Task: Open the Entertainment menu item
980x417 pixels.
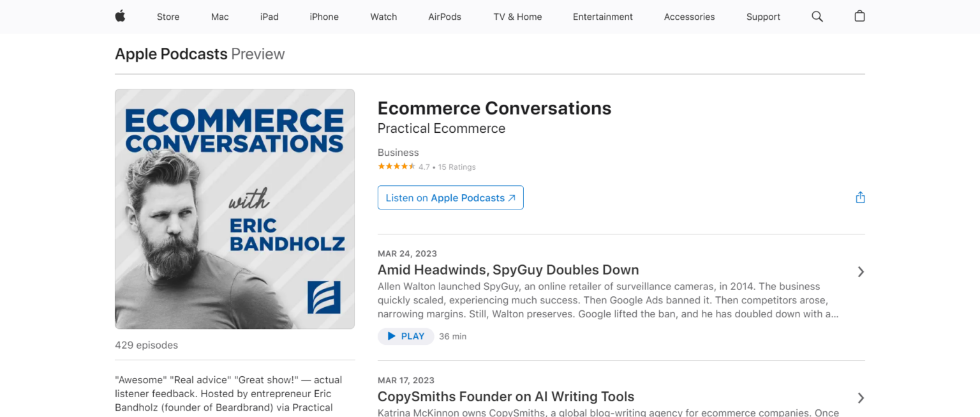Action: pos(602,17)
